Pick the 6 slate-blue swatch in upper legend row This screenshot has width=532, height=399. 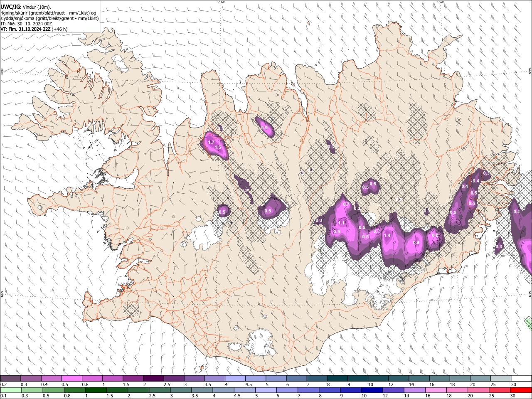(296, 378)
